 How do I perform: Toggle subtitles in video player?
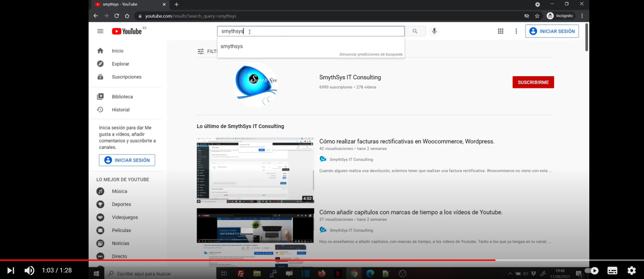pos(612,271)
